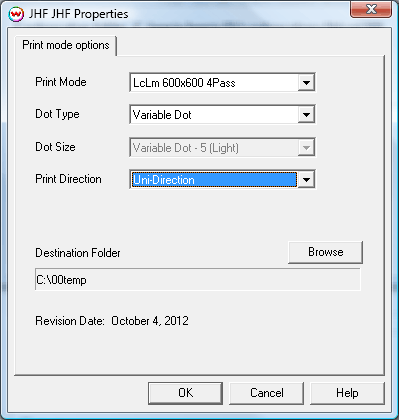The width and height of the screenshot is (399, 420).
Task: Click the Wasatch app icon in title bar
Action: (x=16, y=14)
